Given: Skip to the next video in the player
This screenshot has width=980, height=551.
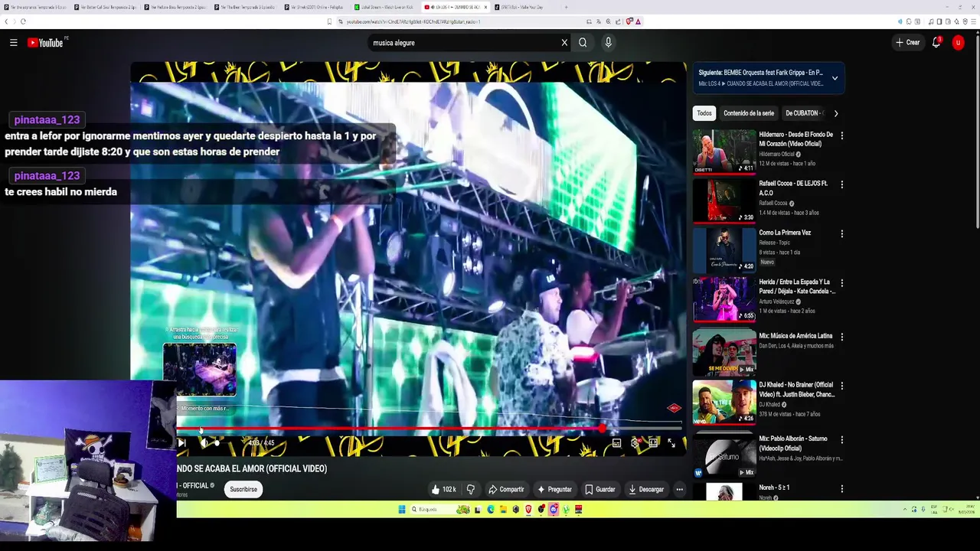Looking at the screenshot, I should point(182,442).
